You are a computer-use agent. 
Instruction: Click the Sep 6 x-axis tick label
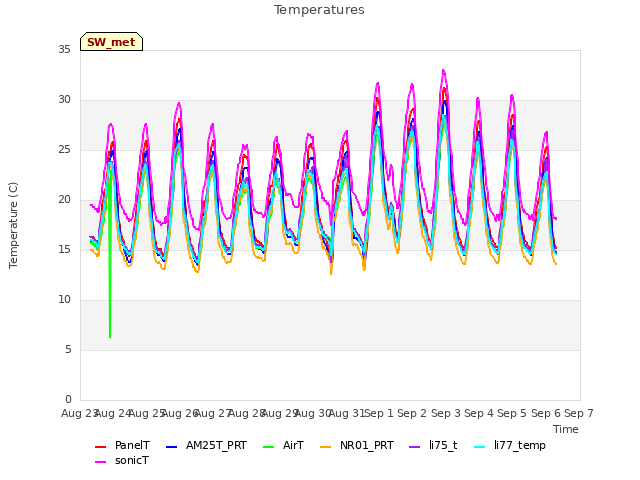(545, 413)
